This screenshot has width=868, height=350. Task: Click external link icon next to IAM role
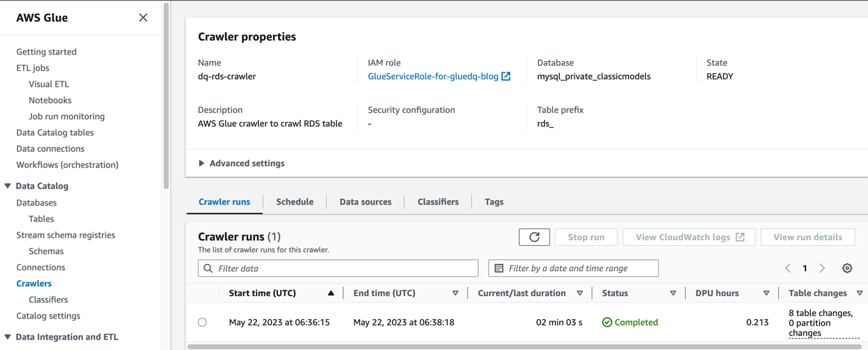coord(506,76)
